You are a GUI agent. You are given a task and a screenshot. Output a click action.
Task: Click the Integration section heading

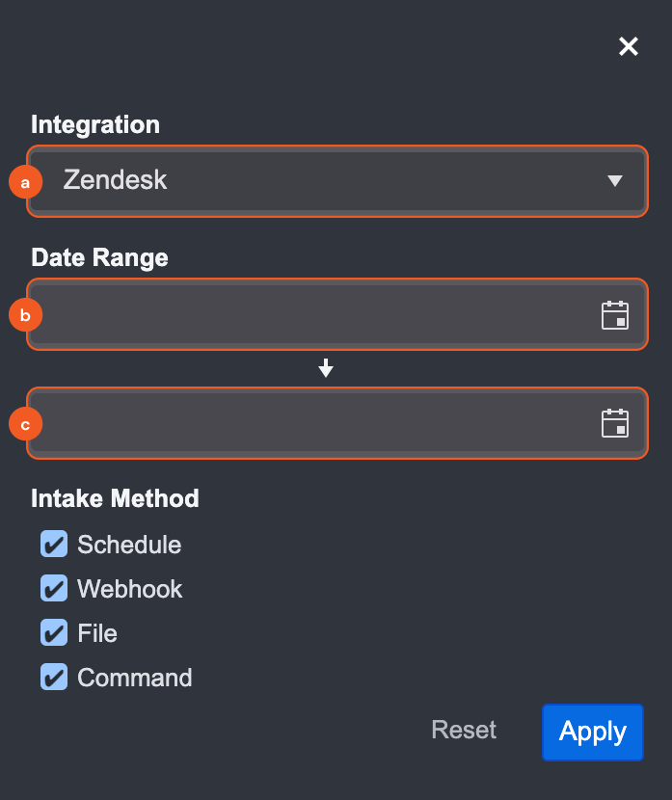click(x=95, y=124)
